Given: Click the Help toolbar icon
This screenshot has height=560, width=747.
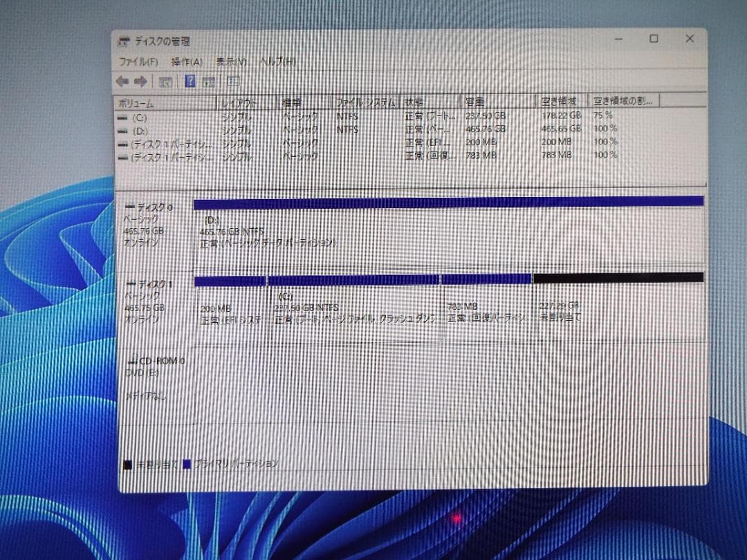Looking at the screenshot, I should [x=190, y=81].
